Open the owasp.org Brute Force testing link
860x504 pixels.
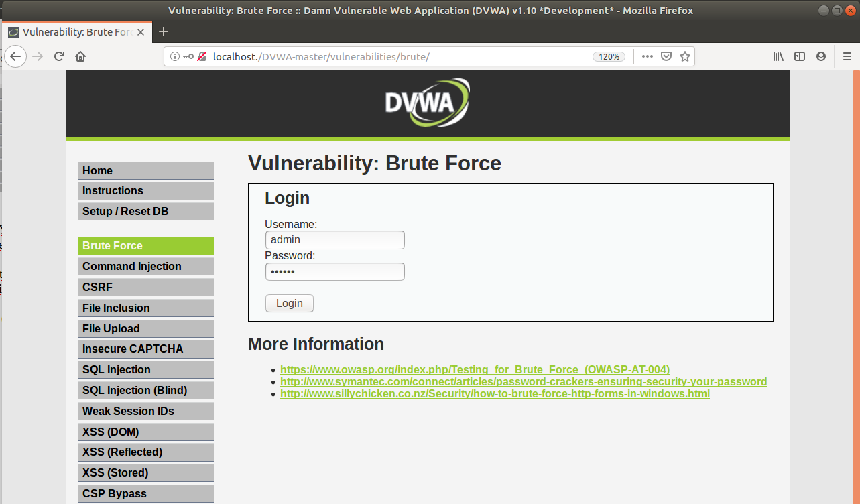tap(475, 370)
